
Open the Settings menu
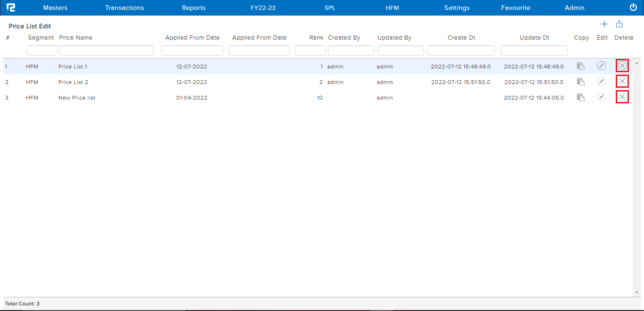click(x=457, y=8)
